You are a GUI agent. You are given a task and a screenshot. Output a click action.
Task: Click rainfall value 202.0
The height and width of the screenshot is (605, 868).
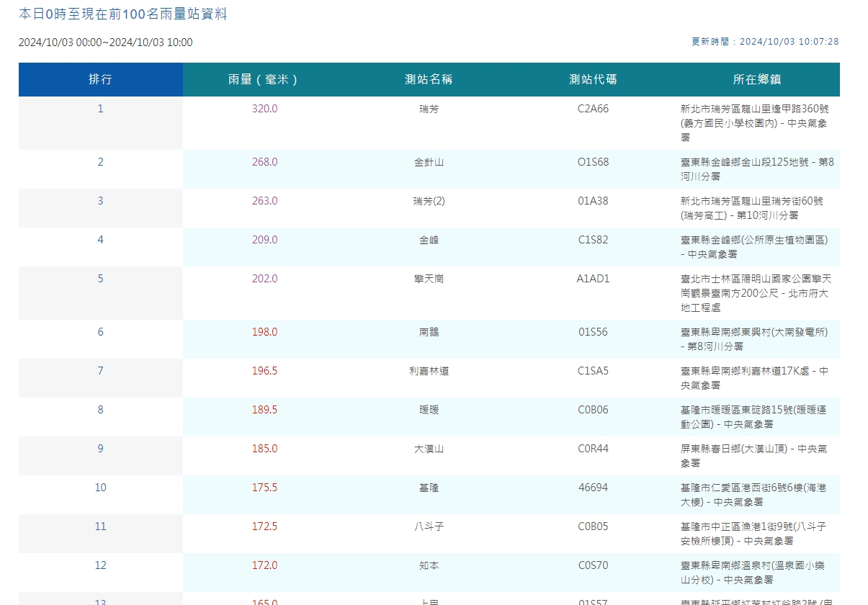(x=264, y=279)
